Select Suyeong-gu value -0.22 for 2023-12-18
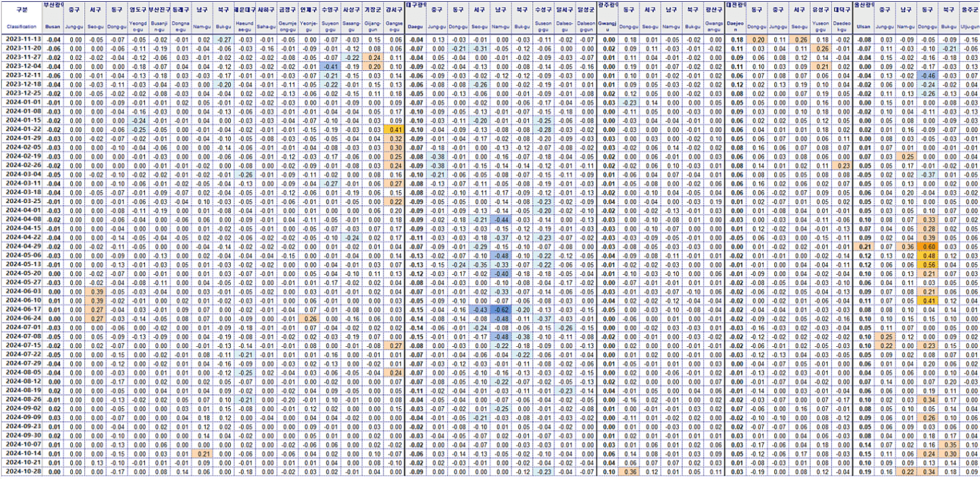 coord(331,84)
